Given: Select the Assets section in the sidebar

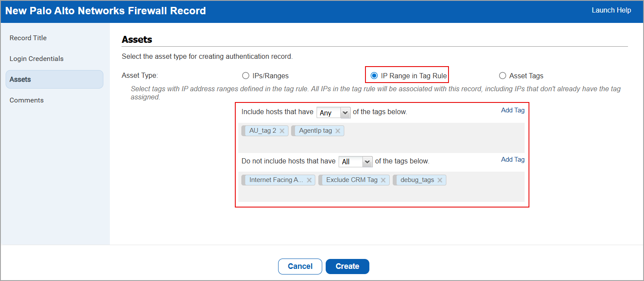Looking at the screenshot, I should click(x=19, y=79).
